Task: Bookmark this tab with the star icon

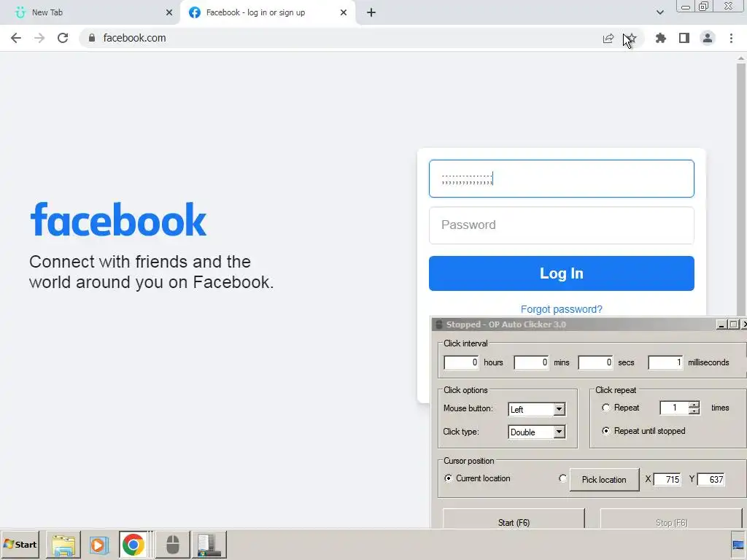Action: (631, 38)
